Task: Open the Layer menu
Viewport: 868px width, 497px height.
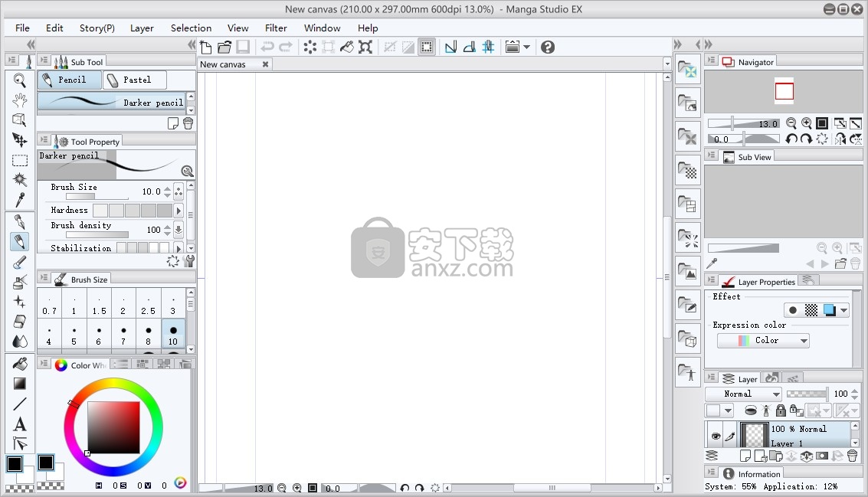Action: coord(142,28)
